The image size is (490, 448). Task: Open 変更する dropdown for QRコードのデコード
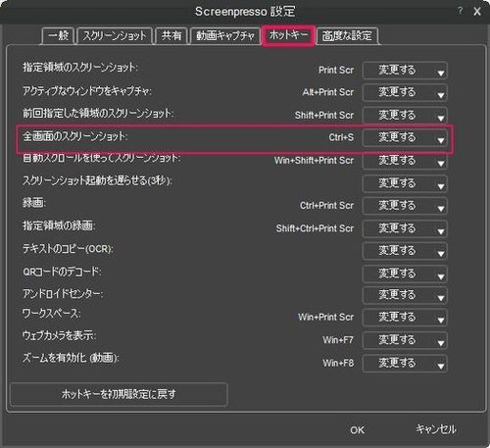click(405, 274)
